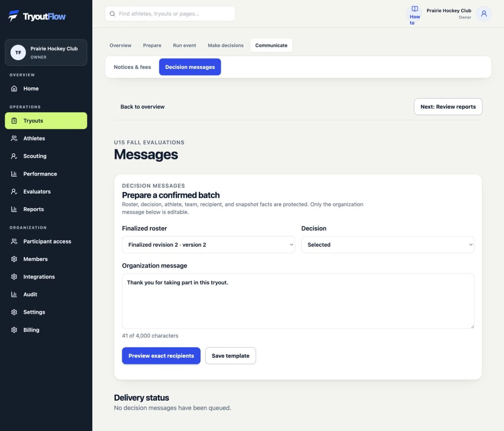
Task: Click the Participant access people icon
Action: coord(14,242)
